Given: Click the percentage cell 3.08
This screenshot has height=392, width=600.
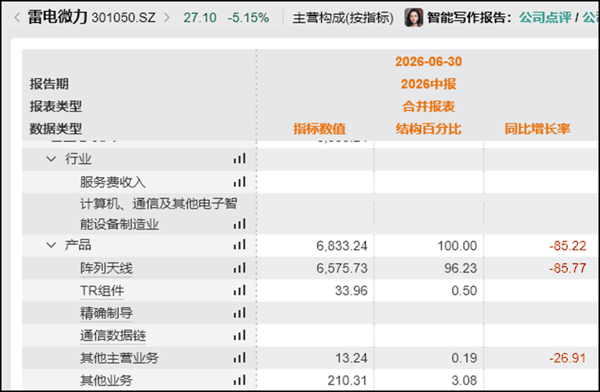Looking at the screenshot, I should tap(464, 381).
